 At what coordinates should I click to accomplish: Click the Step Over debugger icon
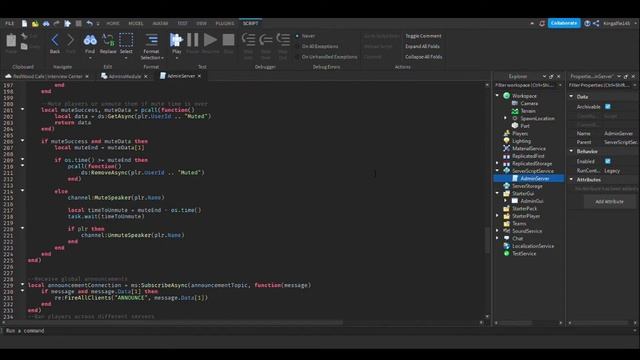click(x=266, y=40)
